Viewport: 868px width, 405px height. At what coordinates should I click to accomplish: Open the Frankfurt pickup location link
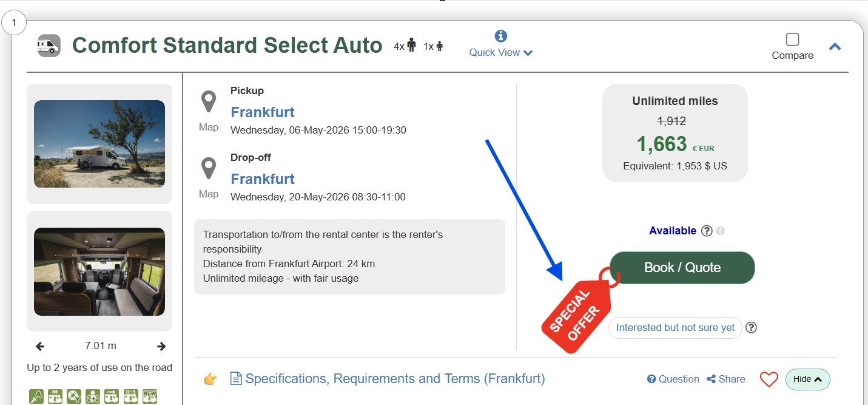[x=263, y=112]
